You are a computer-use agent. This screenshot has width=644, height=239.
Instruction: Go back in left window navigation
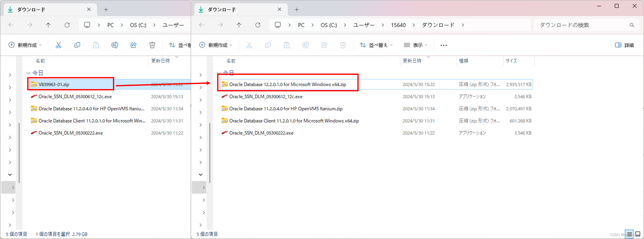[x=11, y=25]
